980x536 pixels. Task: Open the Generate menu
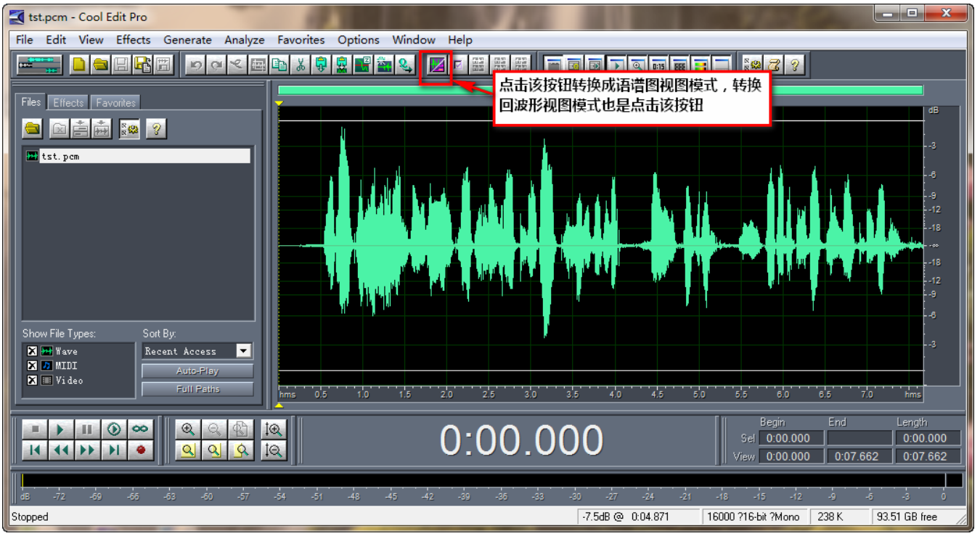tap(187, 40)
